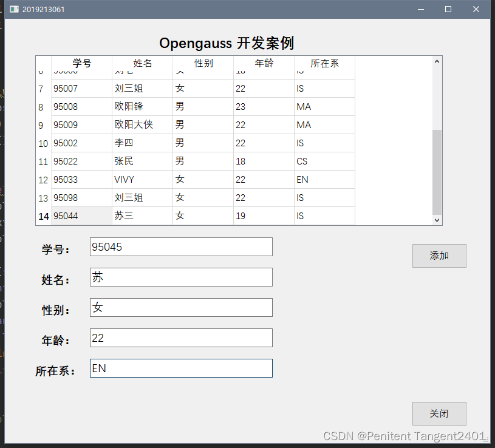Select the 年龄 column header

click(264, 63)
